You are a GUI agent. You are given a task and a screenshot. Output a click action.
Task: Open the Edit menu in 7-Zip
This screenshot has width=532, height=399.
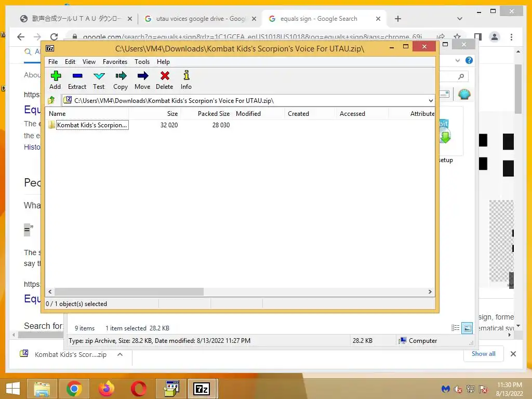(70, 62)
